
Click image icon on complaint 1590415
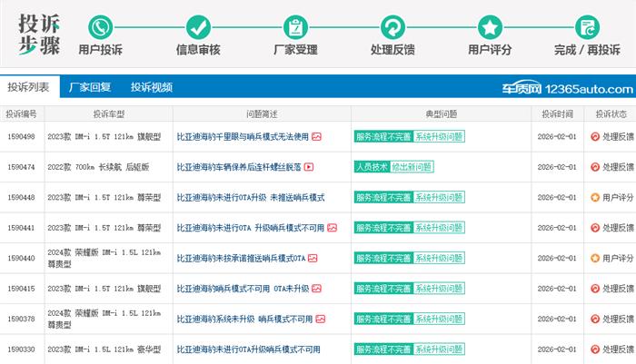316,289
